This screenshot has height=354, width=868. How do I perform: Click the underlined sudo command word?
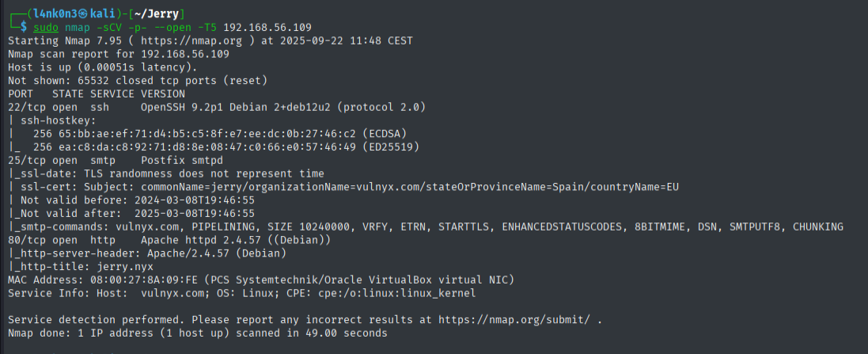(x=47, y=27)
